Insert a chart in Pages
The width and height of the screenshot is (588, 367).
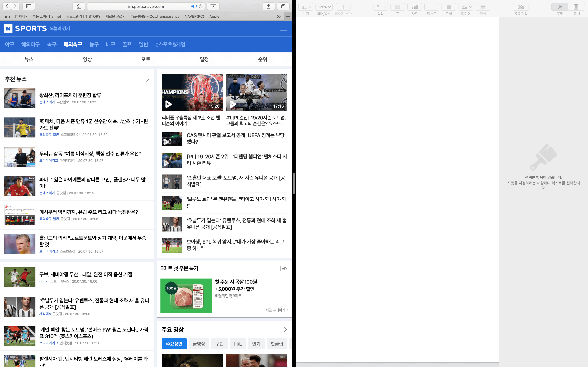click(415, 7)
